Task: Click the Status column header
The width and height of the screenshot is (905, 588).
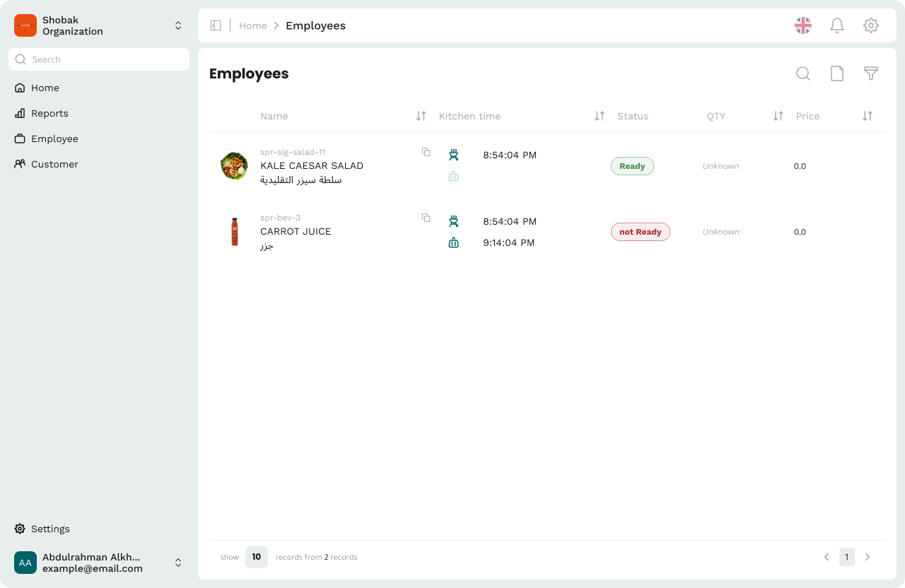Action: (x=633, y=116)
